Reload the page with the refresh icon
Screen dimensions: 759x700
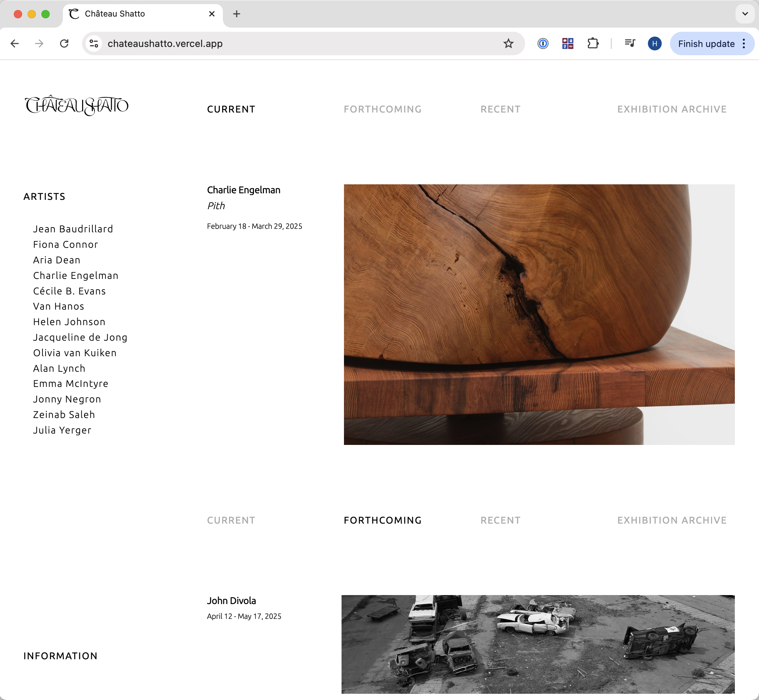coord(65,43)
